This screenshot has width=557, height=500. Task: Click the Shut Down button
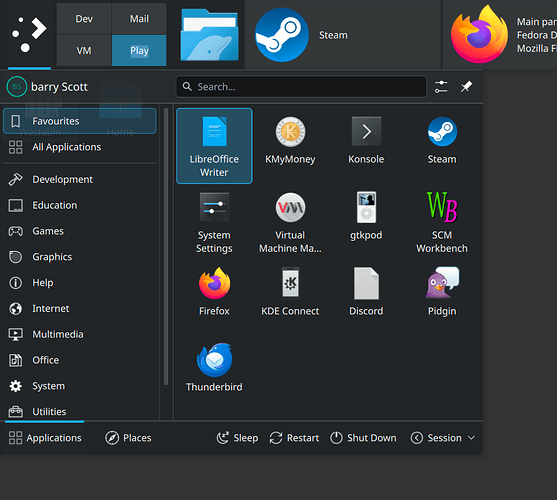(x=363, y=438)
